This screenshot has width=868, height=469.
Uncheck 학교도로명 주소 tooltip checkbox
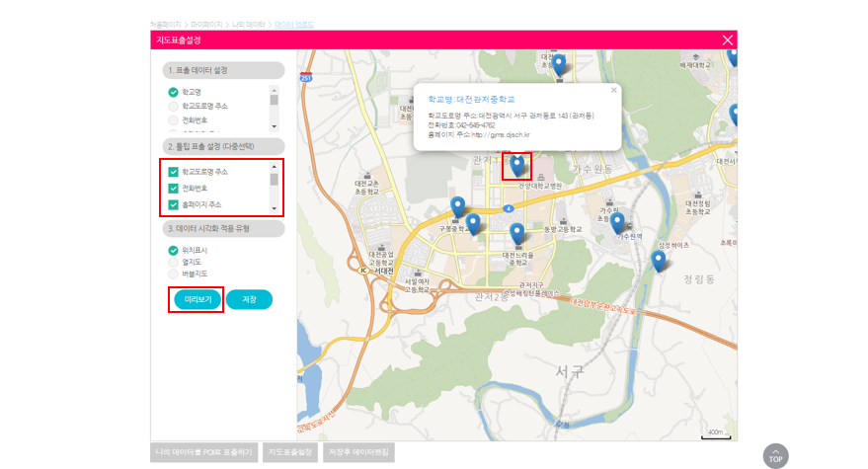[x=173, y=172]
